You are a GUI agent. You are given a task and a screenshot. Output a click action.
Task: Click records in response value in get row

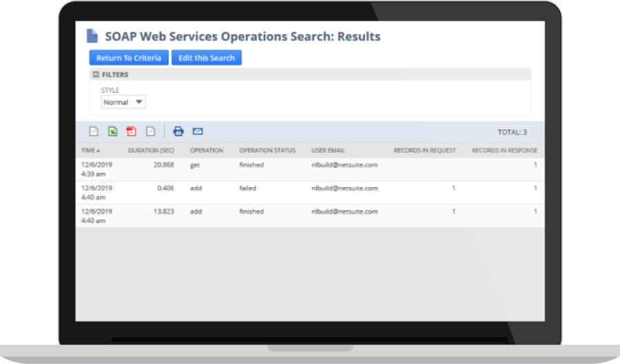point(535,164)
